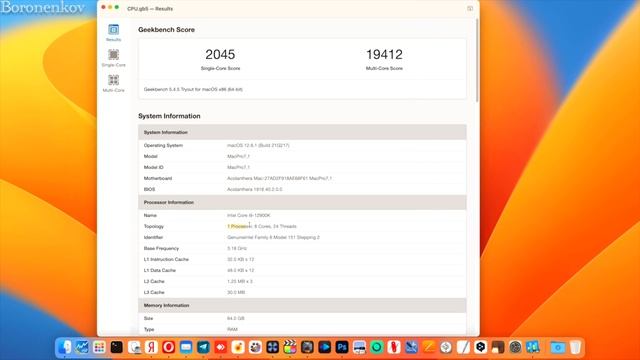Open Finder from the dock
Viewport: 640px width, 360px height.
(x=64, y=347)
